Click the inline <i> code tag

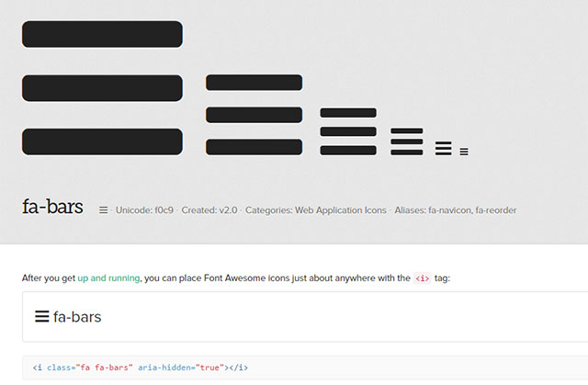422,277
